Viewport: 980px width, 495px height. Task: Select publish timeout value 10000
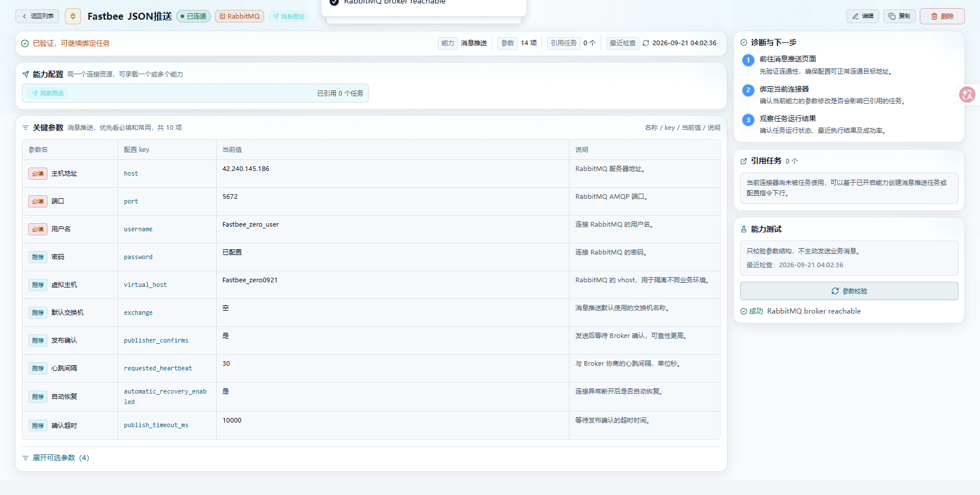(232, 420)
